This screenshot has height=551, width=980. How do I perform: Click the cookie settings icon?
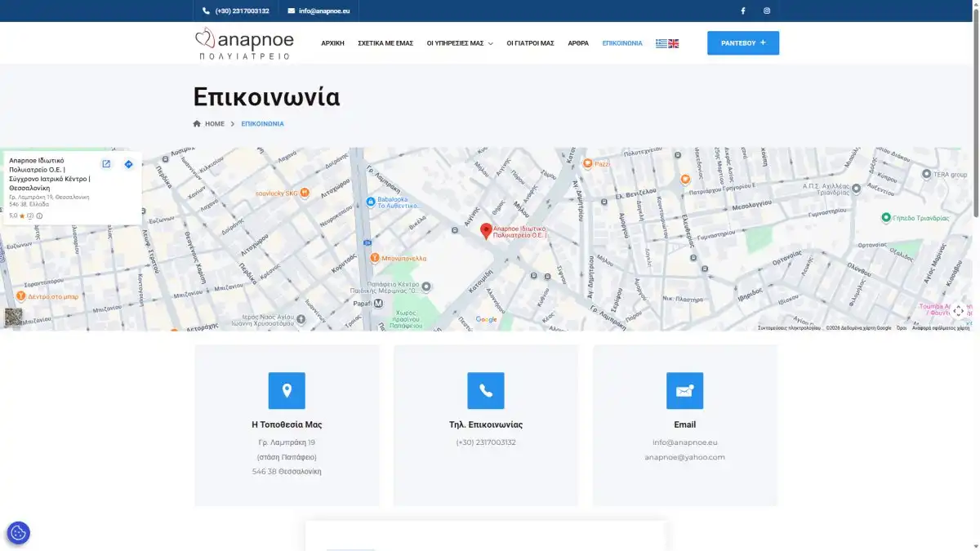[18, 533]
